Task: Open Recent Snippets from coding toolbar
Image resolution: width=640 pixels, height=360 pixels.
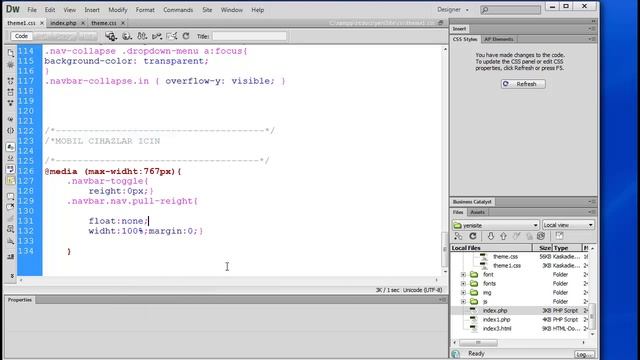Action: coord(11,229)
